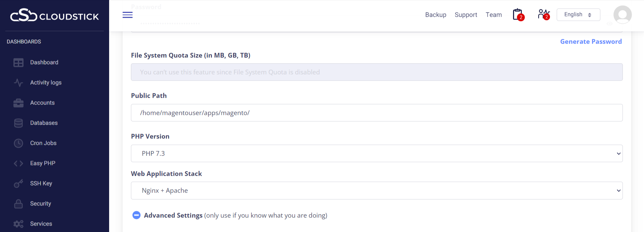Open the user alerts icon
The height and width of the screenshot is (232, 644).
coord(543,14)
